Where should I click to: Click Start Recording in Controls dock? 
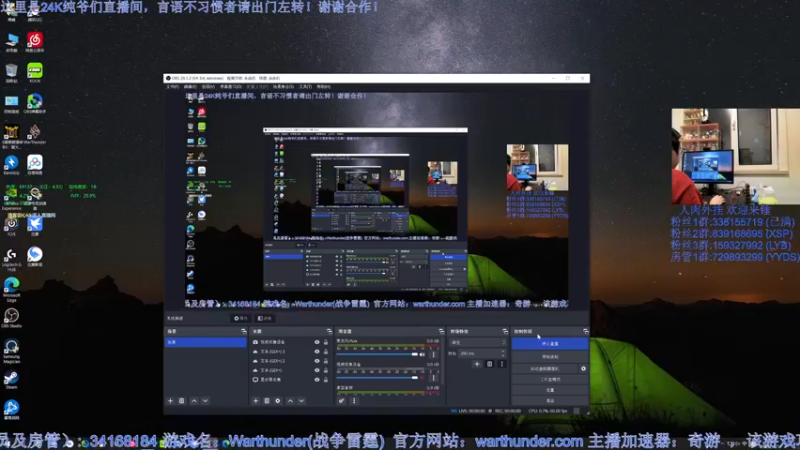(549, 357)
